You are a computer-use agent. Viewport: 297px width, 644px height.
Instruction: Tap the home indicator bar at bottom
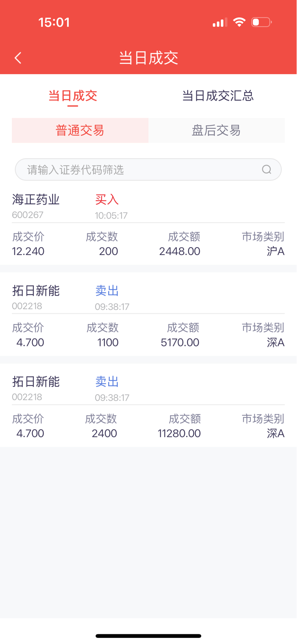148,636
